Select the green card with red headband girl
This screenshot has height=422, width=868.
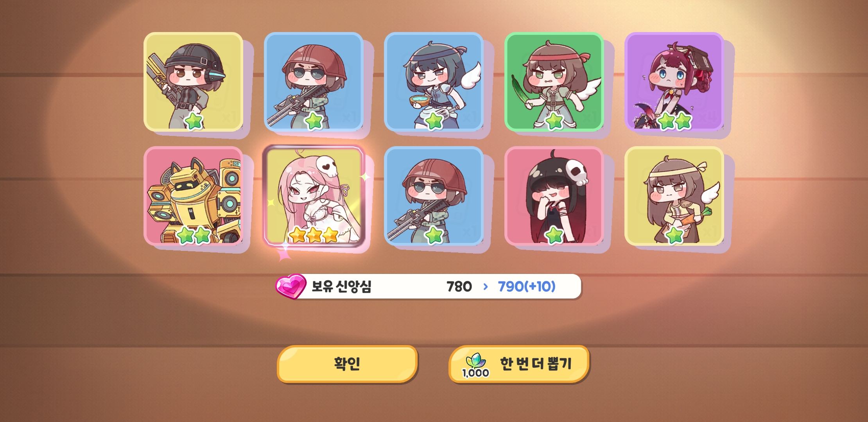pyautogui.click(x=554, y=82)
